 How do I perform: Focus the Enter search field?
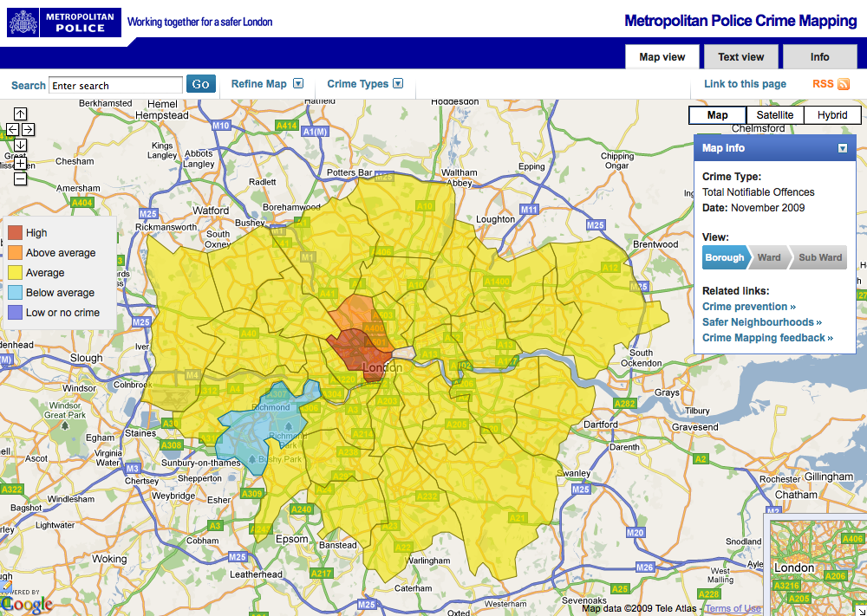pos(115,85)
